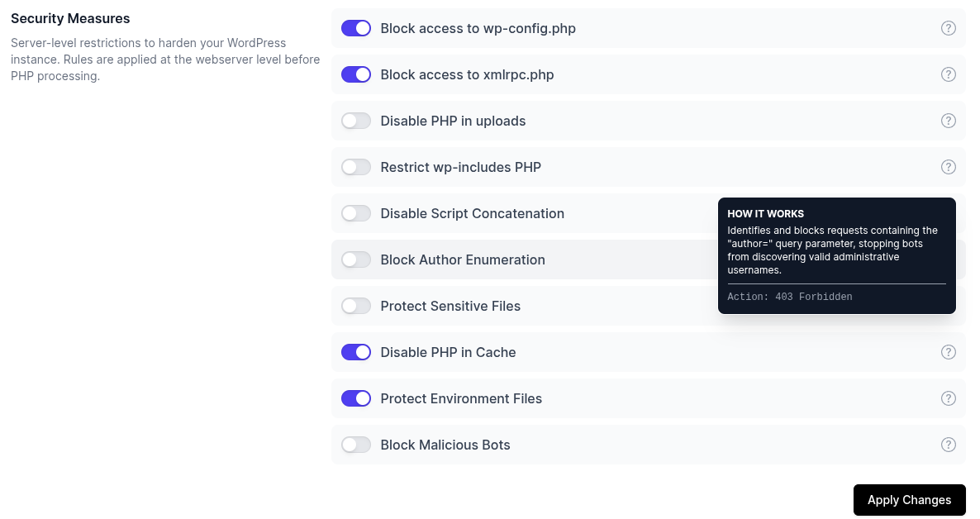
Task: Turn off Disable PHP in Cache toggle
Action: (x=356, y=352)
